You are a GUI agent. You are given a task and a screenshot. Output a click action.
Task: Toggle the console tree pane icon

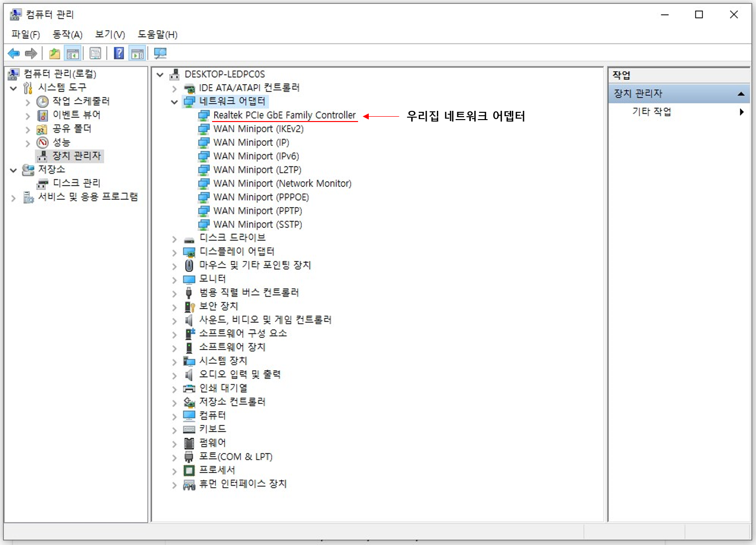point(72,53)
